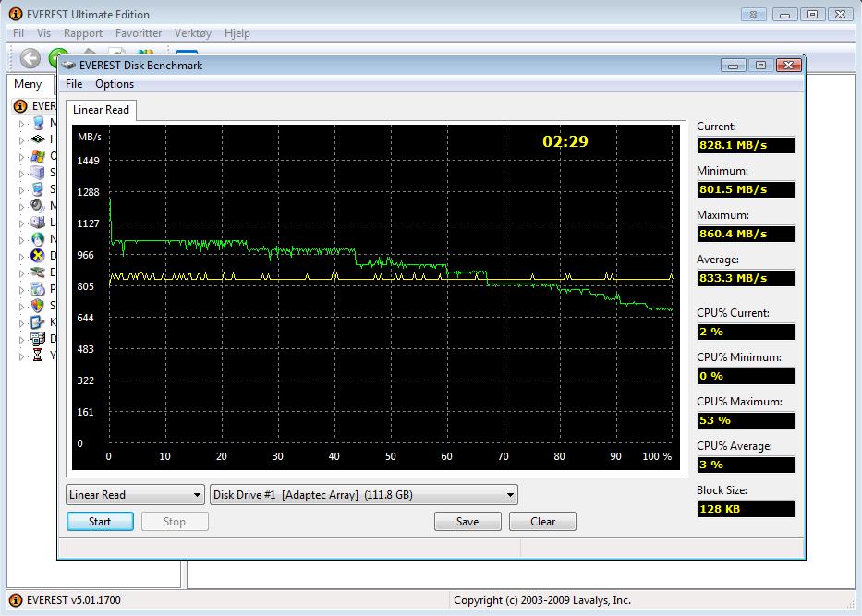Open the Verktøy menu
Viewport: 862px width, 616px height.
[x=193, y=33]
